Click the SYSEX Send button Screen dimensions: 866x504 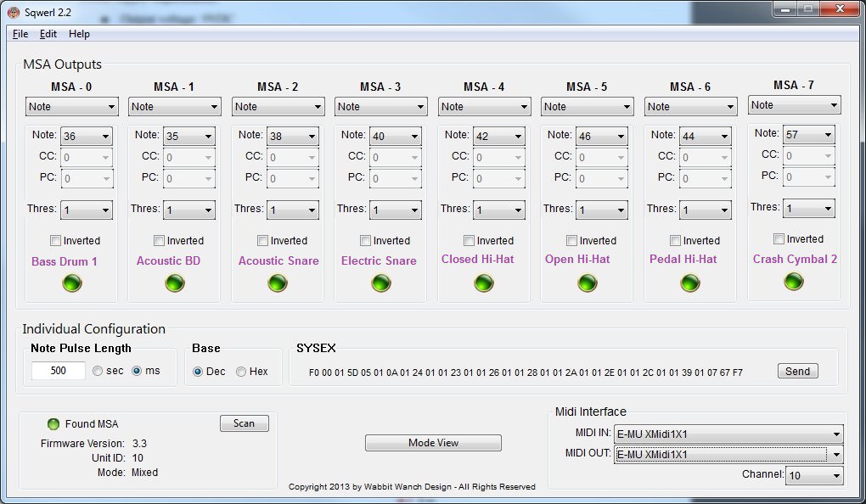tap(797, 371)
